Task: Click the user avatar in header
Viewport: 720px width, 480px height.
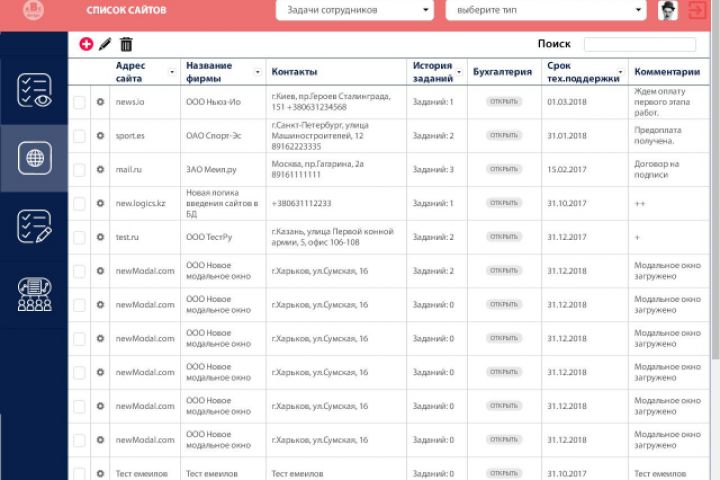Action: pyautogui.click(x=668, y=10)
